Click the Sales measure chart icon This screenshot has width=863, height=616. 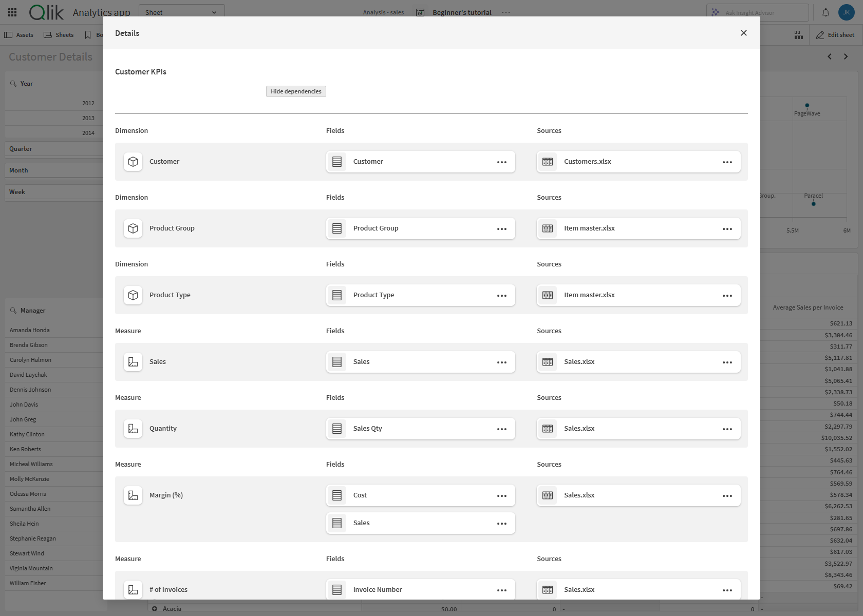coord(133,361)
